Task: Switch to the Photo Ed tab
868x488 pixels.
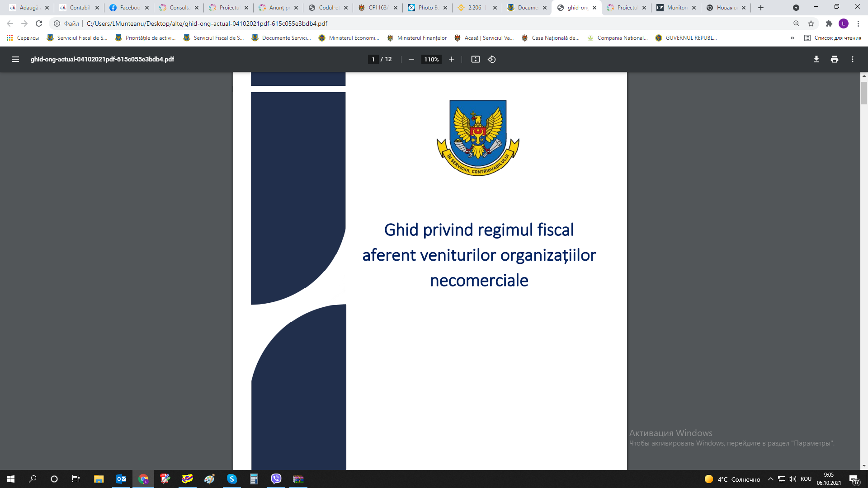Action: (427, 8)
